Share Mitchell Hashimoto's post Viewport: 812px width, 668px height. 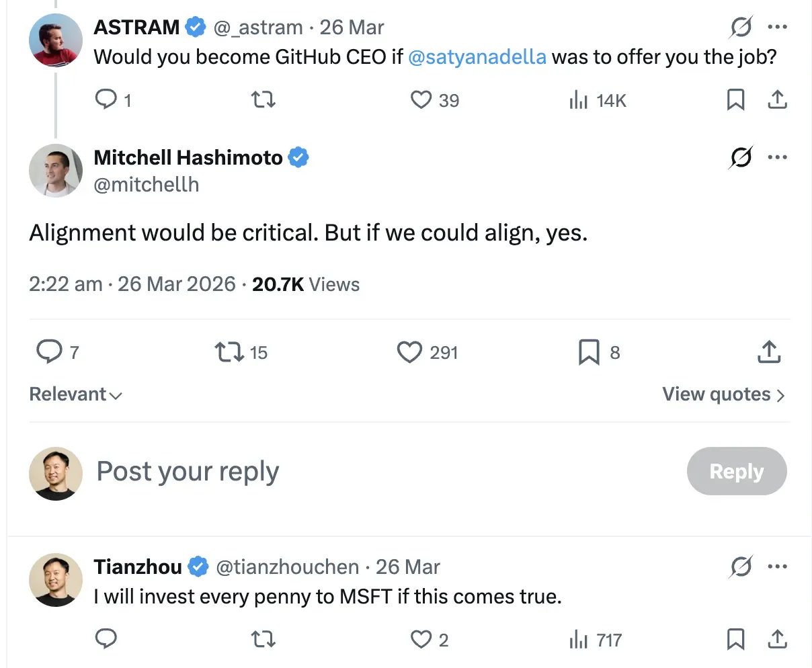pyautogui.click(x=769, y=352)
